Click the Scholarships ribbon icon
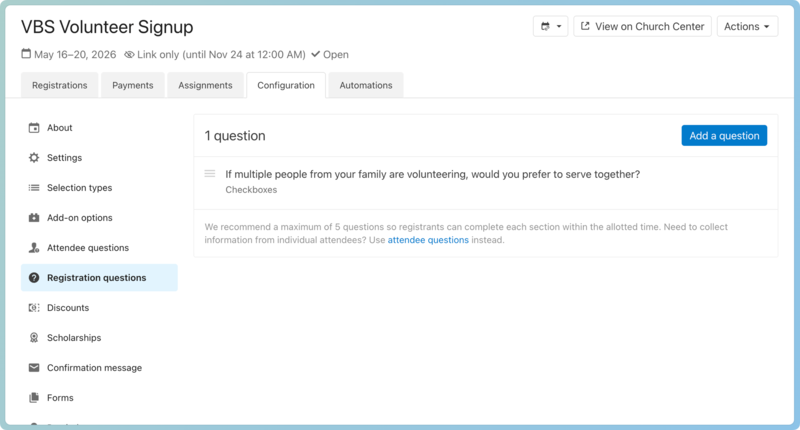 (x=34, y=338)
